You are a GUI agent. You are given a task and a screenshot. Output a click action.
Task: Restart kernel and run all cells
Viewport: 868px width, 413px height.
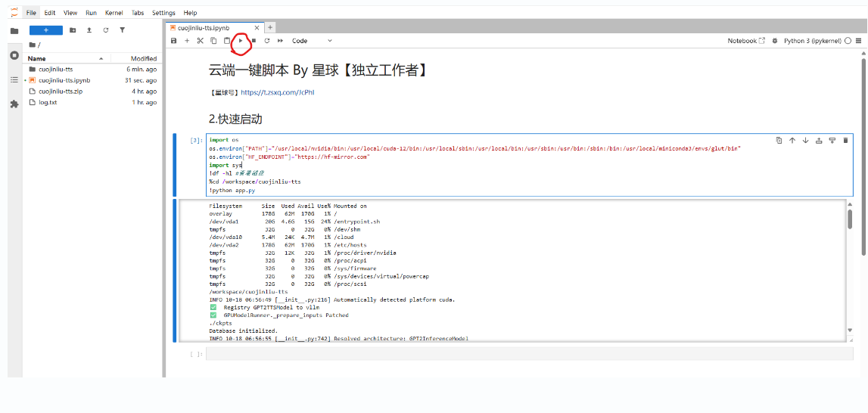(280, 41)
